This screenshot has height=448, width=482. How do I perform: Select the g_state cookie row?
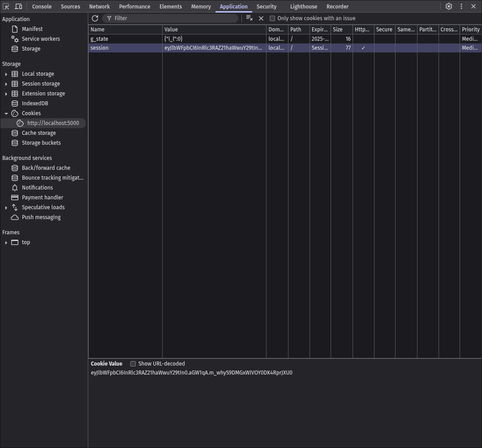pos(285,39)
